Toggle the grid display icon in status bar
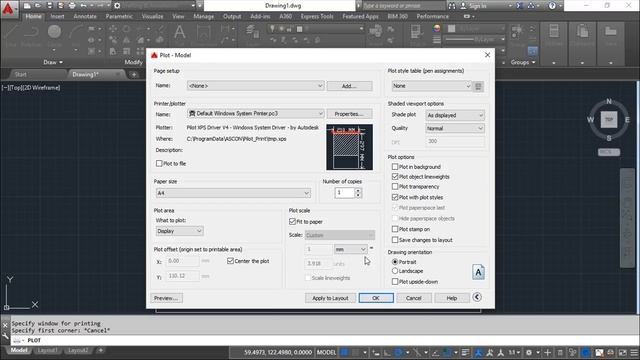Viewport: 640px width, 360px height. [345, 352]
